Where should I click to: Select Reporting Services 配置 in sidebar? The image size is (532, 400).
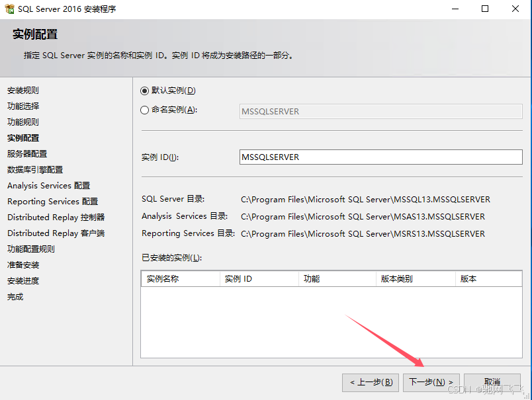(52, 202)
